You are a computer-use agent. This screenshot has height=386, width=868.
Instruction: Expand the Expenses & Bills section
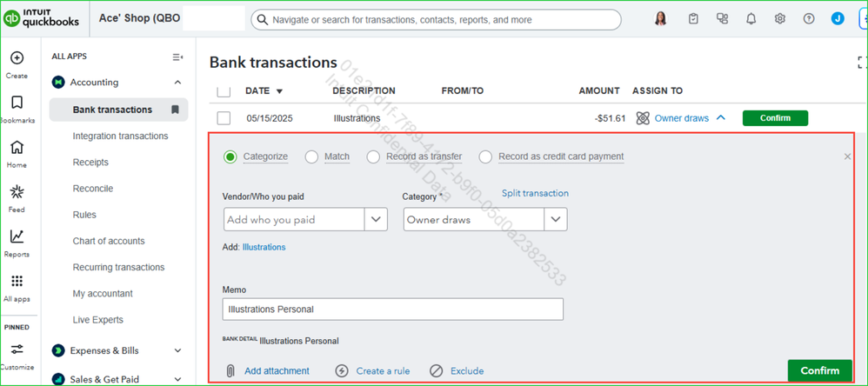point(177,350)
